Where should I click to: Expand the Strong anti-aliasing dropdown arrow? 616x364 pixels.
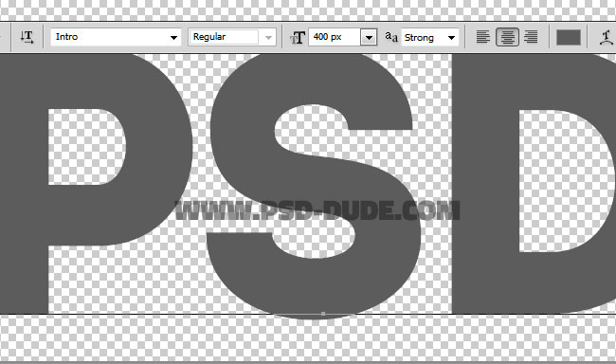pyautogui.click(x=451, y=38)
